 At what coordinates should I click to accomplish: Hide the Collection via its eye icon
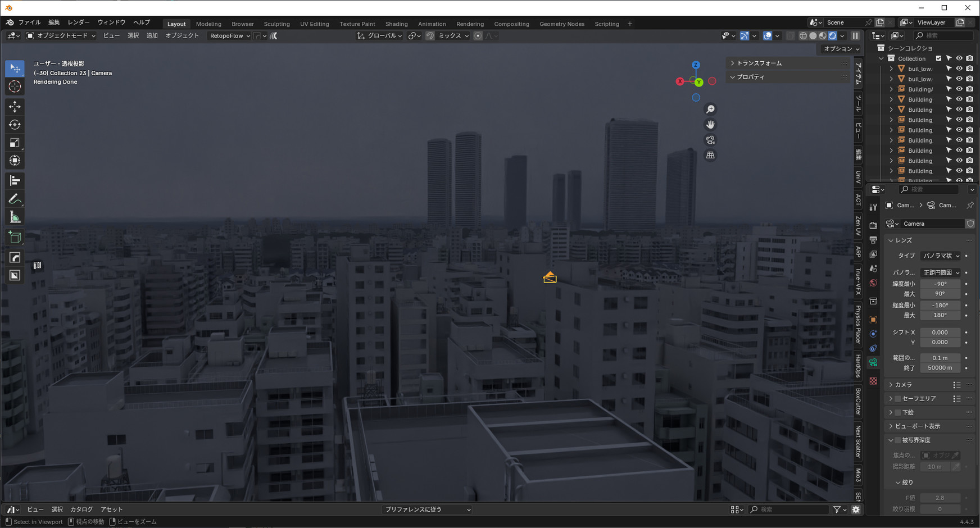click(959, 58)
